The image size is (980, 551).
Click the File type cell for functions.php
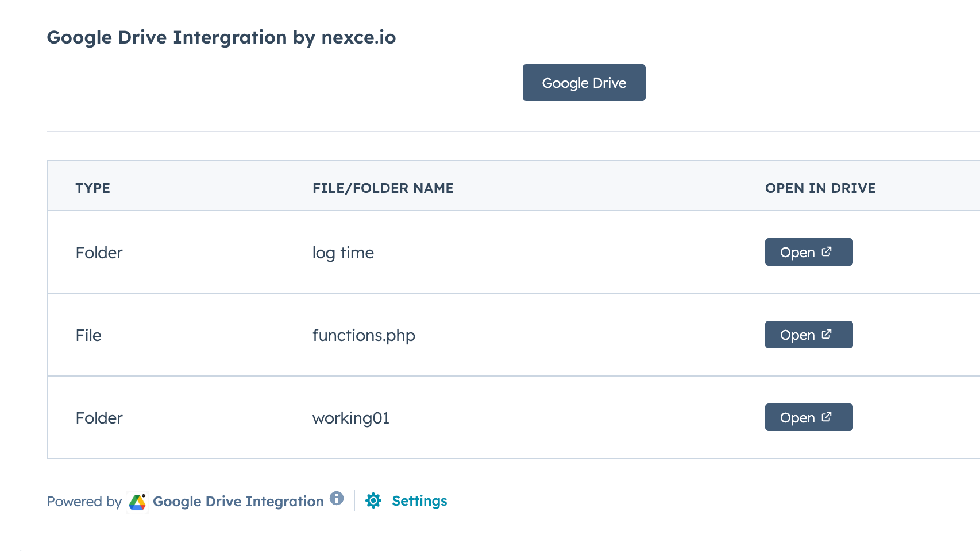click(x=88, y=336)
